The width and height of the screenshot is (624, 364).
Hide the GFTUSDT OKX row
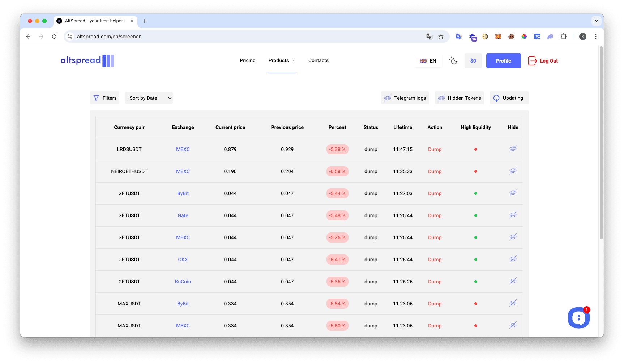coord(513,259)
